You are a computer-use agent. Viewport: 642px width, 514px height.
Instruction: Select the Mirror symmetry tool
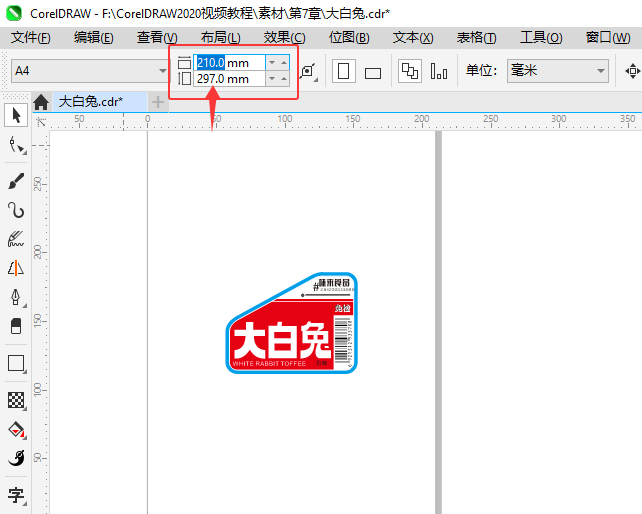(16, 268)
